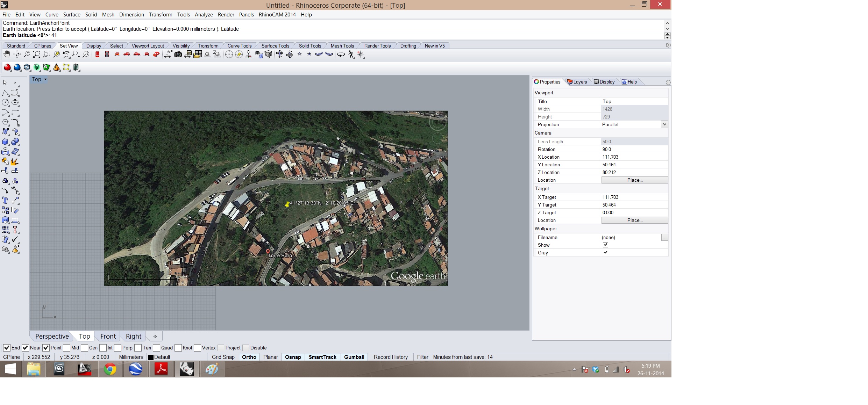Click the Walk about figure icon

point(351,54)
